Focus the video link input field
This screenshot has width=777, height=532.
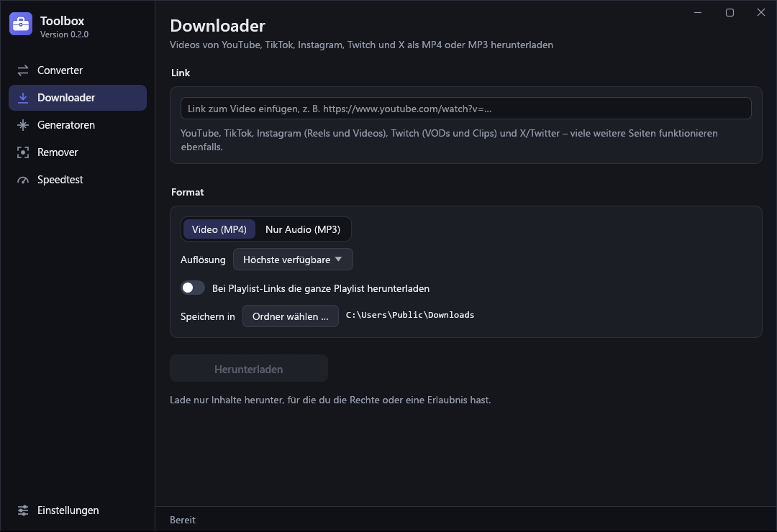465,109
